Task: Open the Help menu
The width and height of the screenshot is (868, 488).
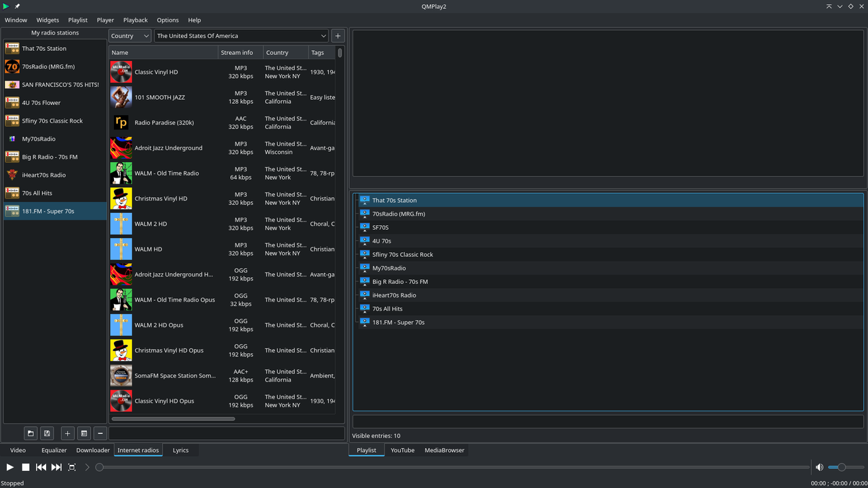Action: point(195,20)
